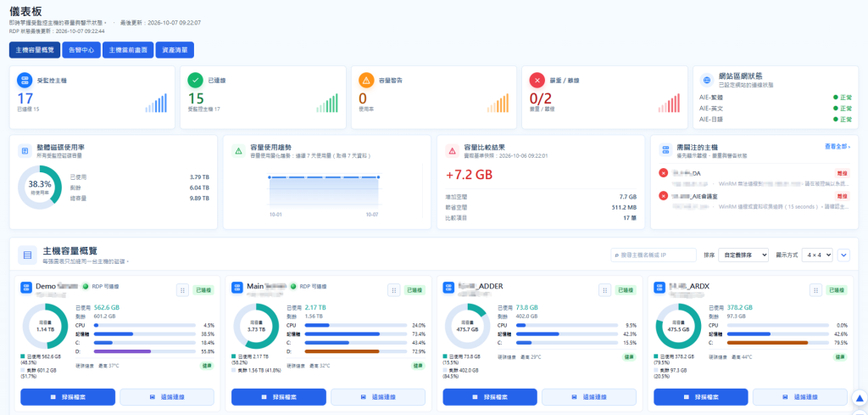The image size is (868, 415).
Task: Click the red error icon on the AIE會議室 row
Action: click(663, 195)
